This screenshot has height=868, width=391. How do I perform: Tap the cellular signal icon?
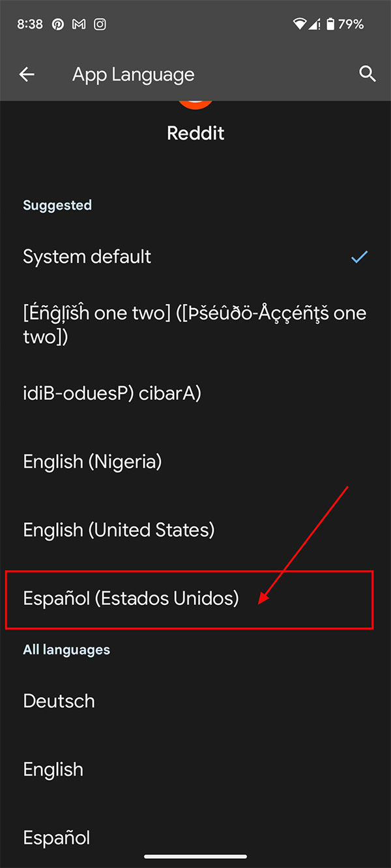click(317, 23)
